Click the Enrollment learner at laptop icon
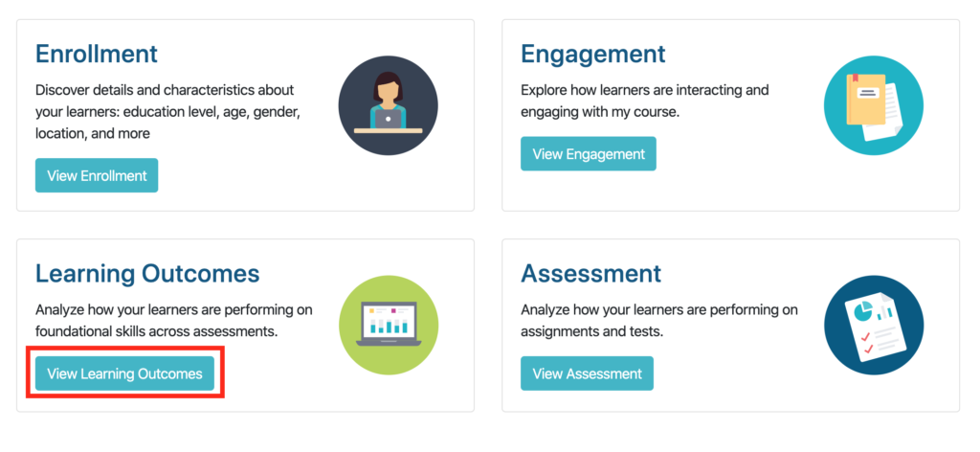The height and width of the screenshot is (452, 980). tap(389, 105)
